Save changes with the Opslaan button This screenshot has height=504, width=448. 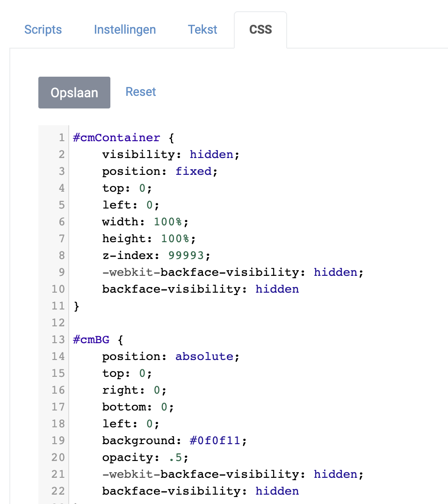(x=74, y=93)
